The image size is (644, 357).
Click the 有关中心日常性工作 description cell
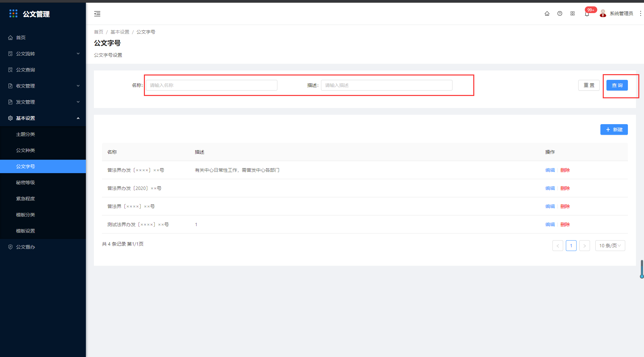coord(237,170)
